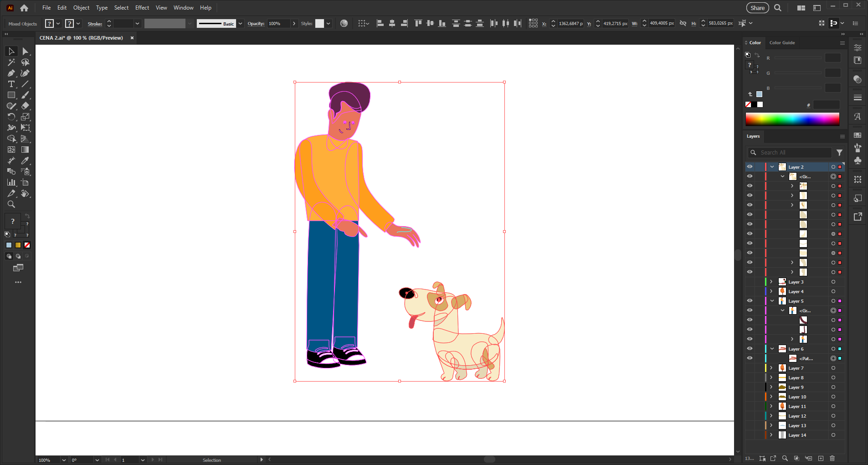Open the Effect menu

pos(142,8)
